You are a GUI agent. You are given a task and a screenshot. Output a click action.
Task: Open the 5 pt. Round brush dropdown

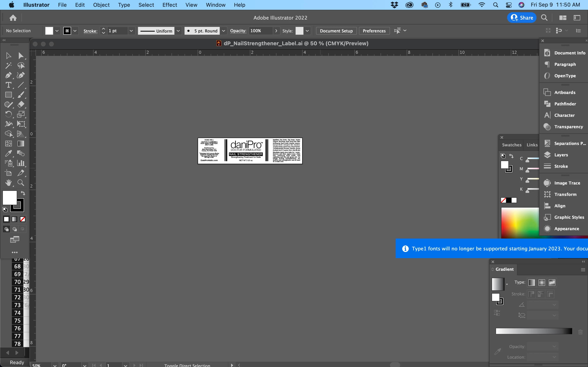click(224, 31)
